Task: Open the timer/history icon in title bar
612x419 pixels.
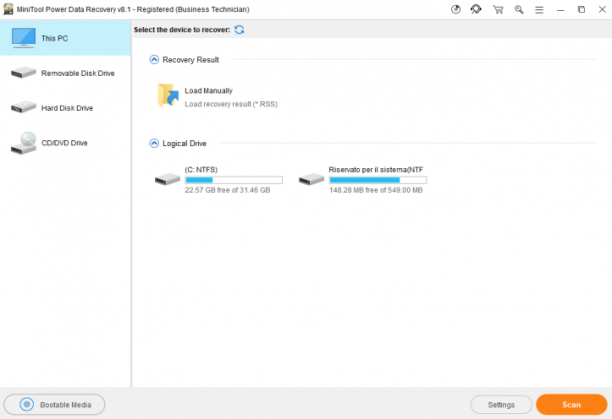Action: pos(455,9)
